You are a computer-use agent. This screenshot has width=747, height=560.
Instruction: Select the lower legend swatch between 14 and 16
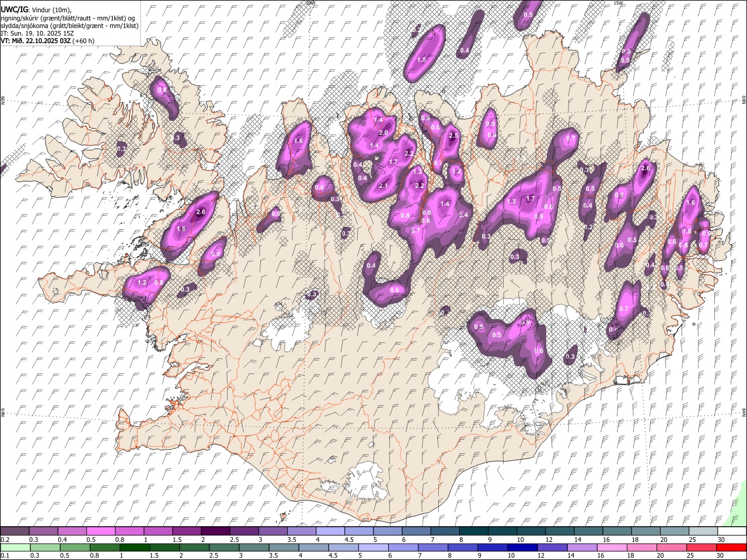(582, 547)
